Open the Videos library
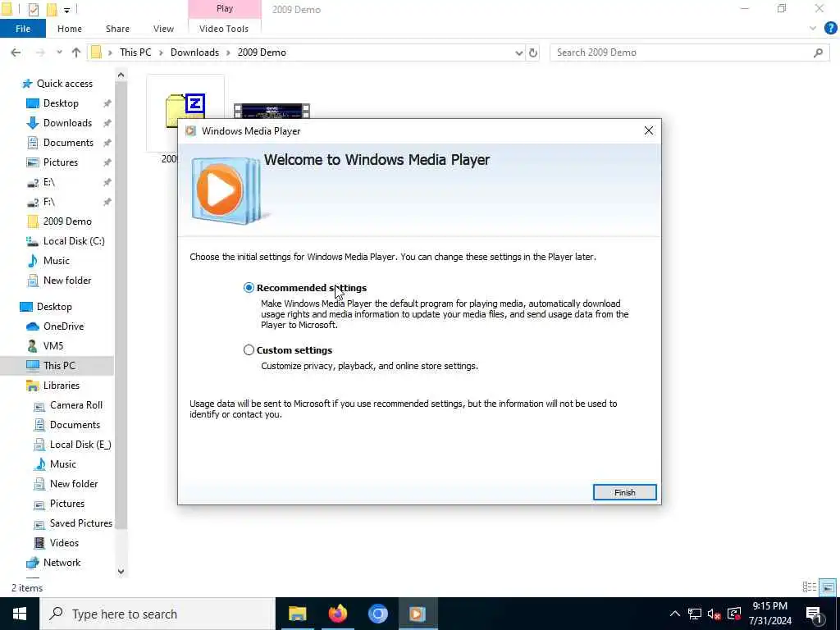 (64, 543)
